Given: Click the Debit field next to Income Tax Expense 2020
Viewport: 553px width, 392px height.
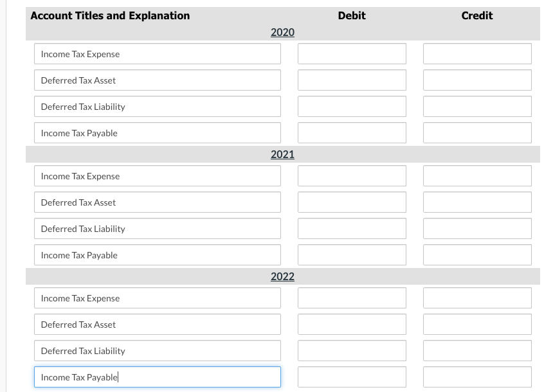Looking at the screenshot, I should [x=351, y=54].
